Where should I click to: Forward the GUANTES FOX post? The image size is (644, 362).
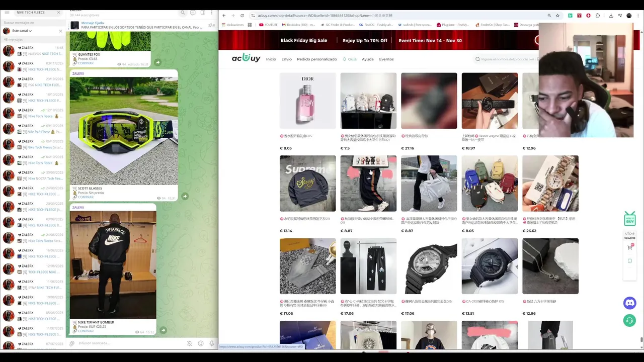pyautogui.click(x=157, y=62)
